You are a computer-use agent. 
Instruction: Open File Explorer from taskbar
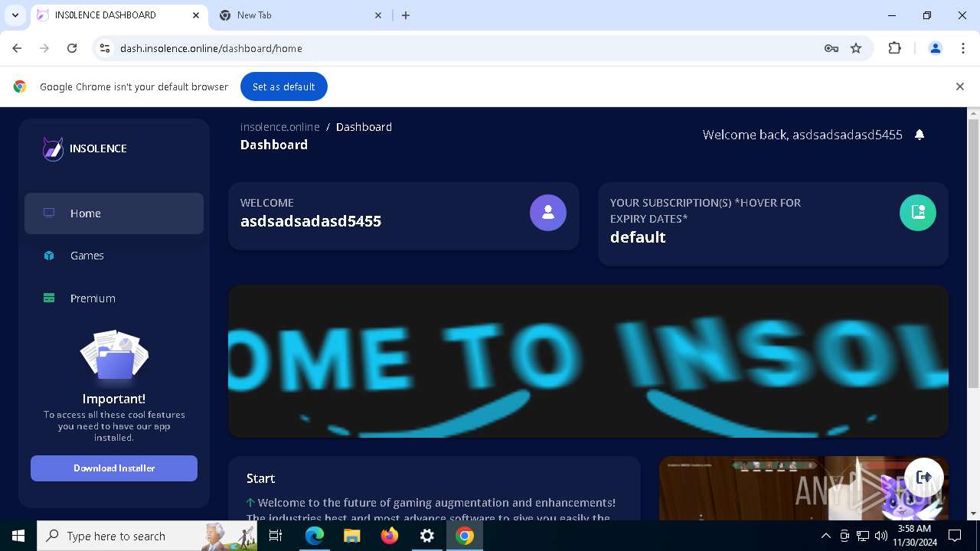click(x=352, y=536)
